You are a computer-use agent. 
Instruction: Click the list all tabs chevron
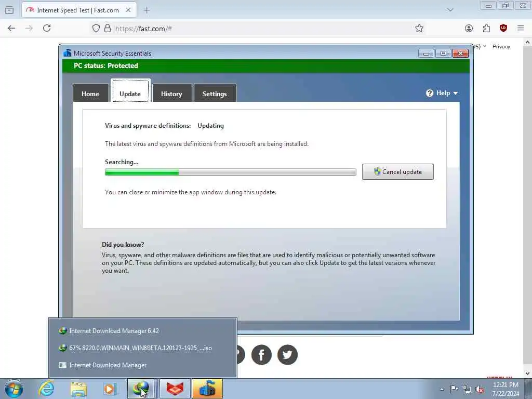pos(450,10)
